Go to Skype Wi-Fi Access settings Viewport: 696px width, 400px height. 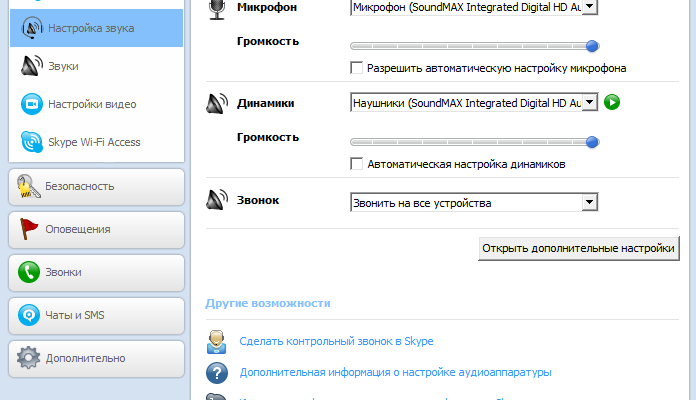click(x=96, y=142)
